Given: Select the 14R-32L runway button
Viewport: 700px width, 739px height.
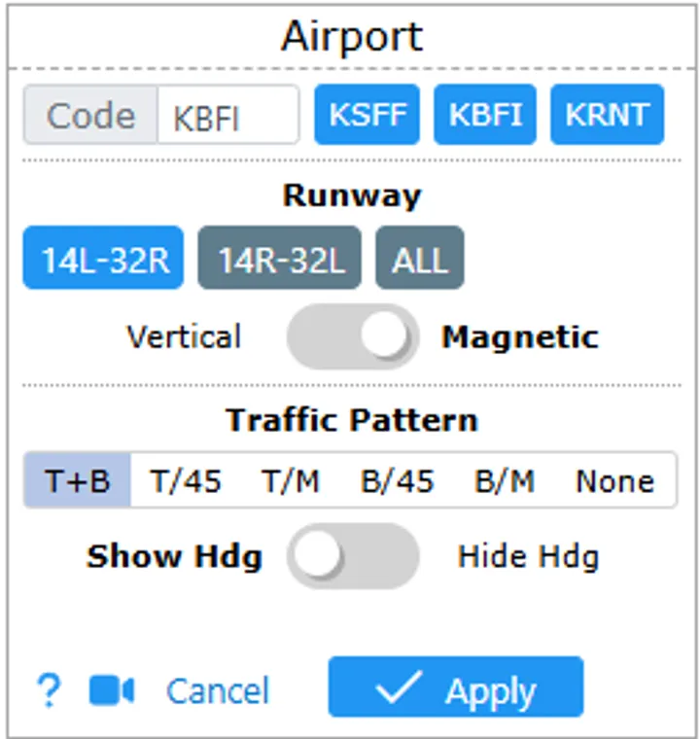Looking at the screenshot, I should click(279, 260).
